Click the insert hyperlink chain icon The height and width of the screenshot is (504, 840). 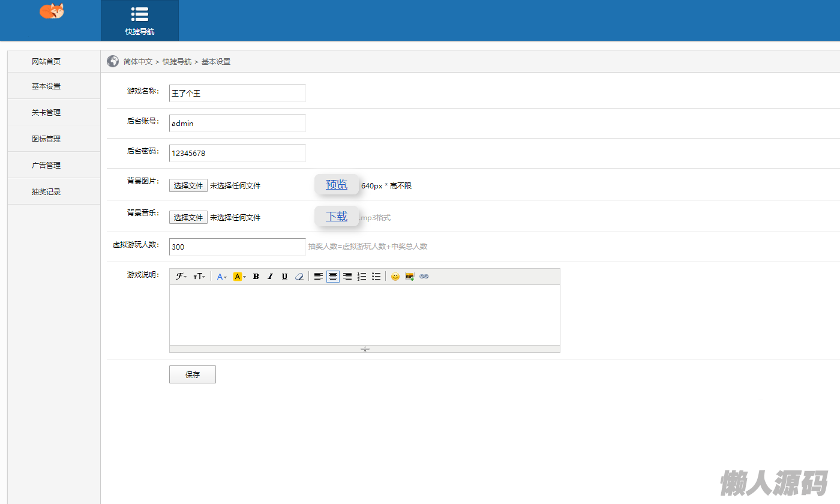click(424, 277)
